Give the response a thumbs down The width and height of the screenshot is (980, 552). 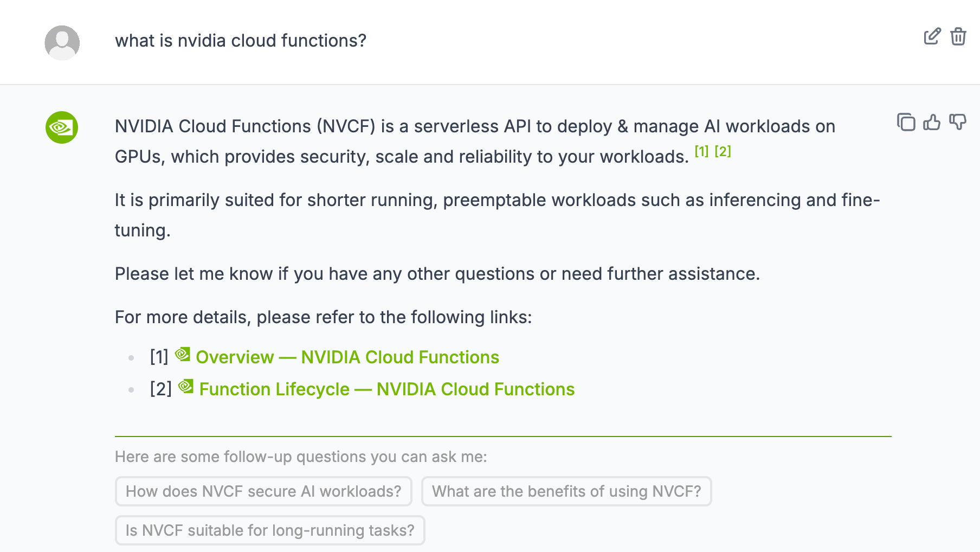coord(958,122)
